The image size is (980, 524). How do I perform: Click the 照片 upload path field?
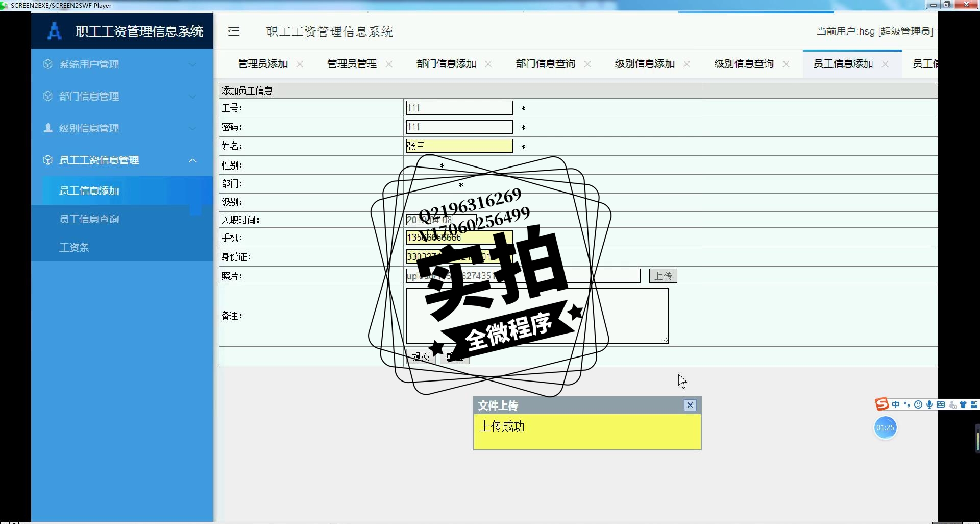click(x=523, y=276)
